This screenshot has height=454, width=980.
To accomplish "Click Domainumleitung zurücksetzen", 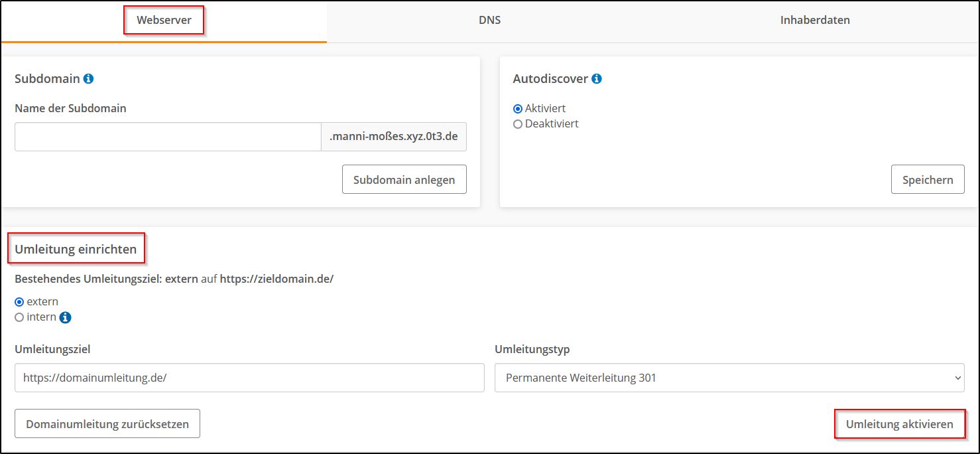I will (x=107, y=423).
